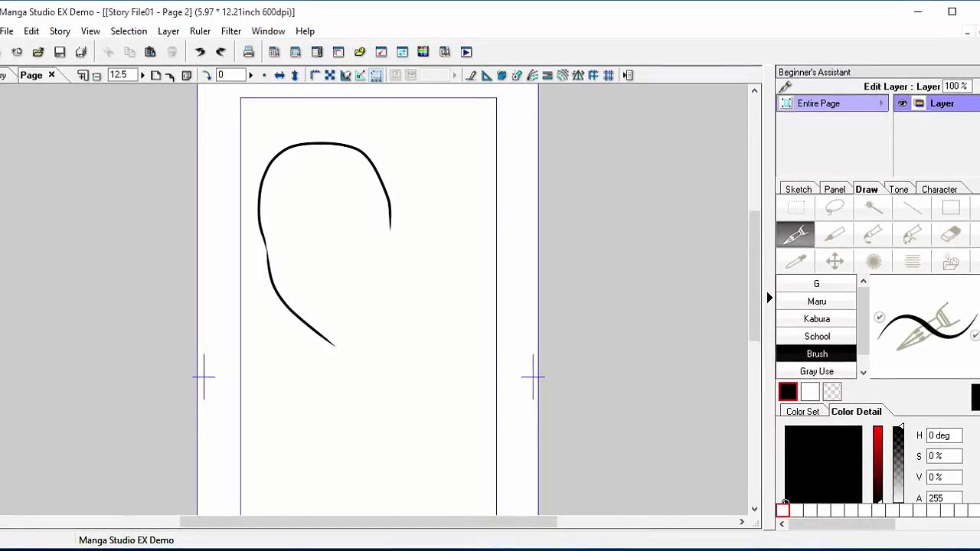Select the Line drawing tool
980x551 pixels.
pos(912,207)
